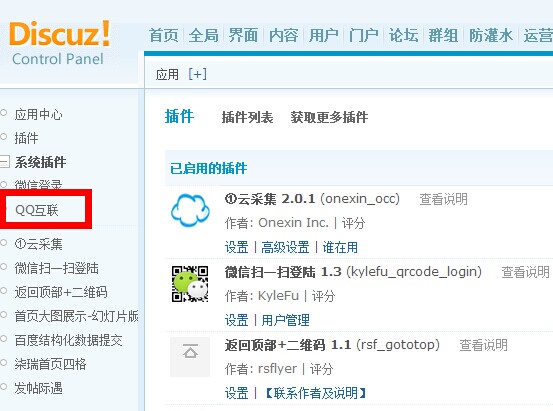
Task: Select QQ互联 in the sidebar
Action: coord(37,210)
